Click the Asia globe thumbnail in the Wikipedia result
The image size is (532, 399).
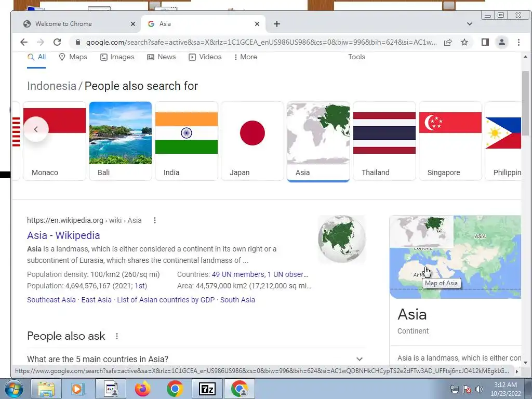pyautogui.click(x=342, y=239)
